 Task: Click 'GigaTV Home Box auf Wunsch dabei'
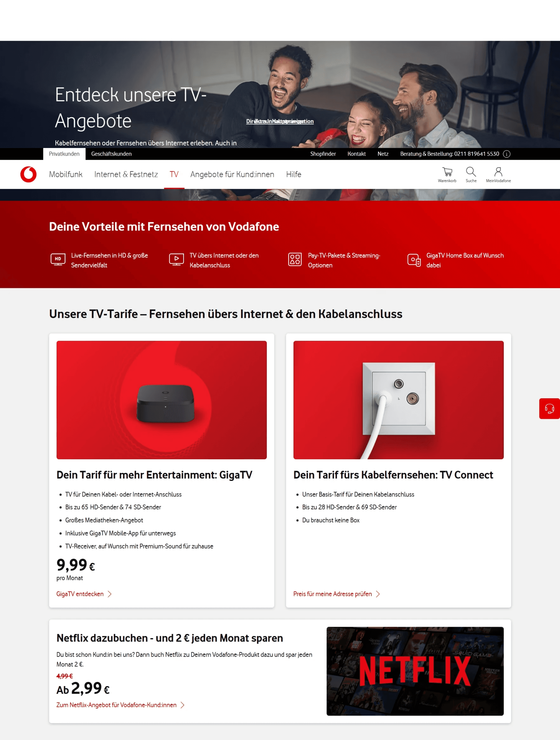pyautogui.click(x=465, y=260)
